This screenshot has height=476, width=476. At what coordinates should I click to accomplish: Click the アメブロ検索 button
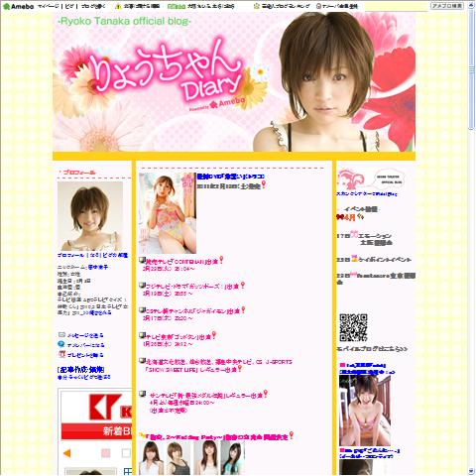[x=447, y=6]
